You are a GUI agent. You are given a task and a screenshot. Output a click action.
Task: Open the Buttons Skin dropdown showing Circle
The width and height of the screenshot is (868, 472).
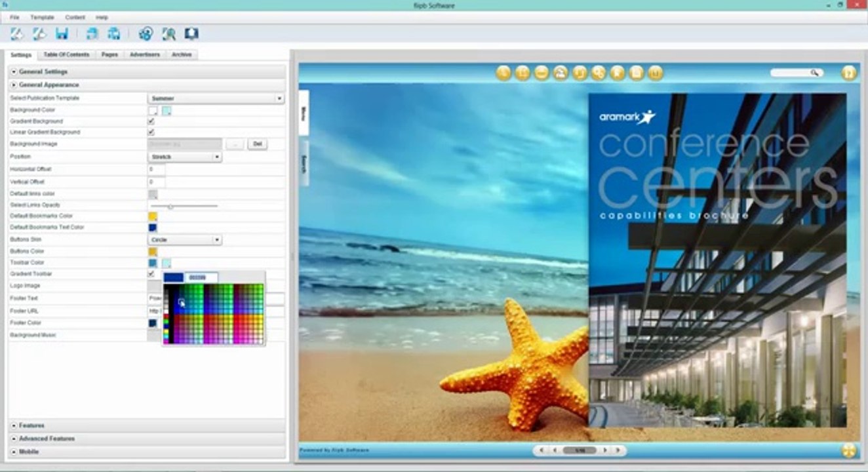[185, 240]
